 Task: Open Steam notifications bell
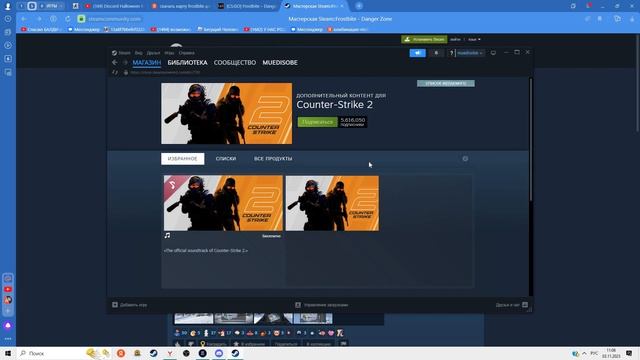click(436, 53)
